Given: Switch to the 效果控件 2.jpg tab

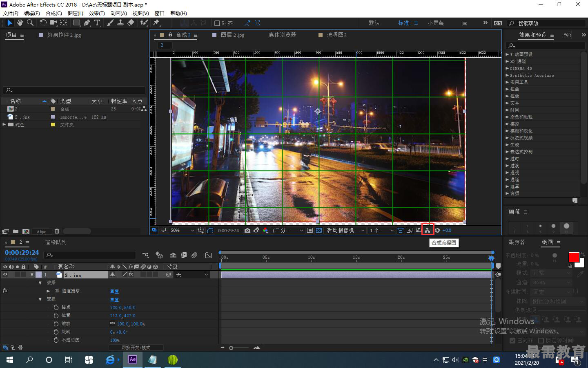Looking at the screenshot, I should pyautogui.click(x=64, y=35).
